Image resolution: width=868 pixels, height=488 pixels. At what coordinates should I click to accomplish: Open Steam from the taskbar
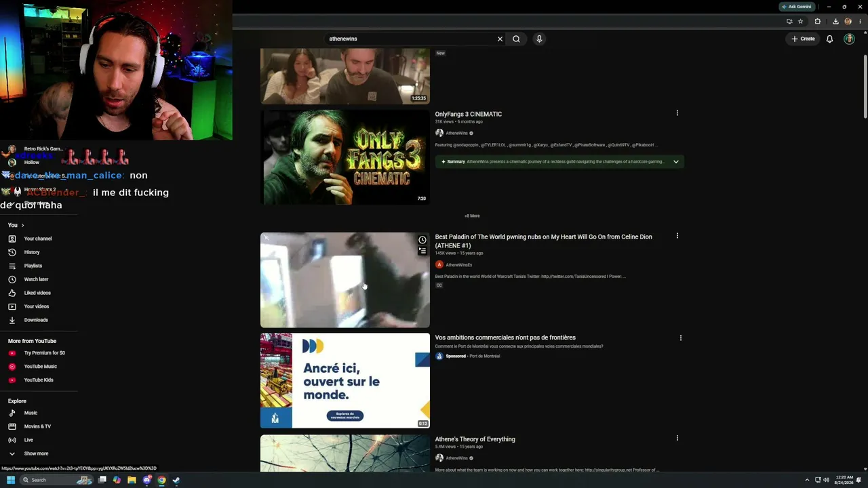[x=176, y=480]
